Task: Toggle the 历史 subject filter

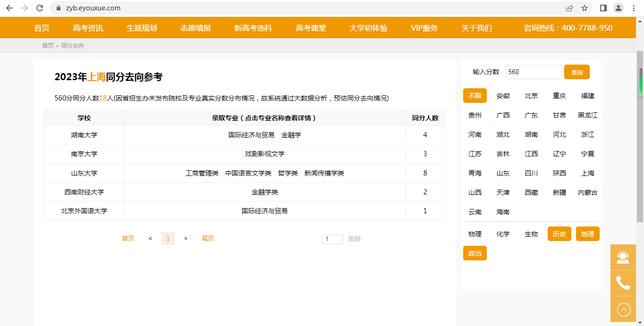Action: (559, 234)
